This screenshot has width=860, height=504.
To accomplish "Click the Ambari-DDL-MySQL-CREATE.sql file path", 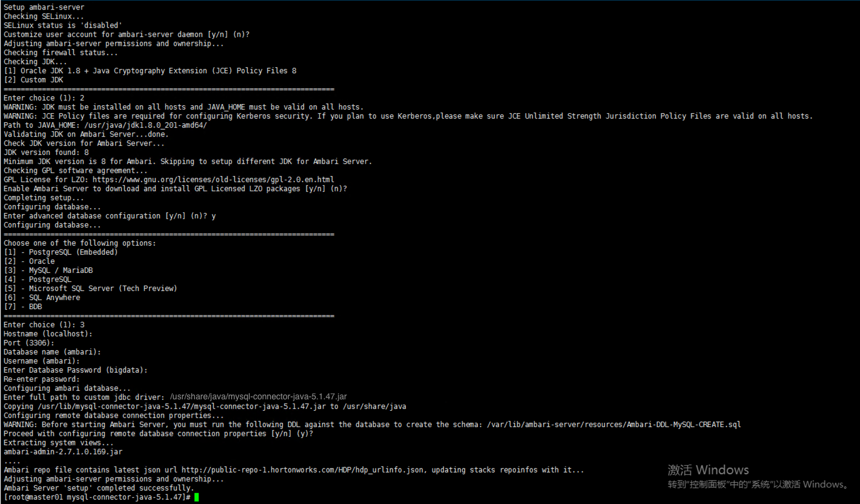I will pyautogui.click(x=614, y=425).
